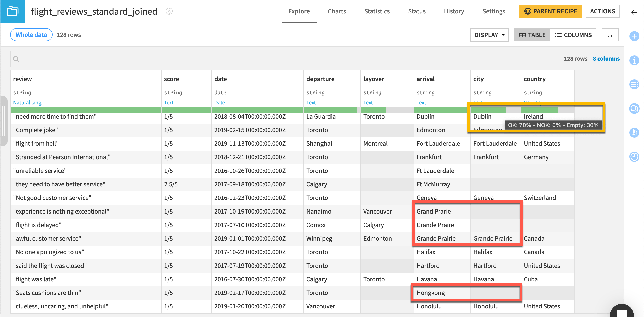Click the sync status icon beside dataset name
644x317 pixels.
169,11
